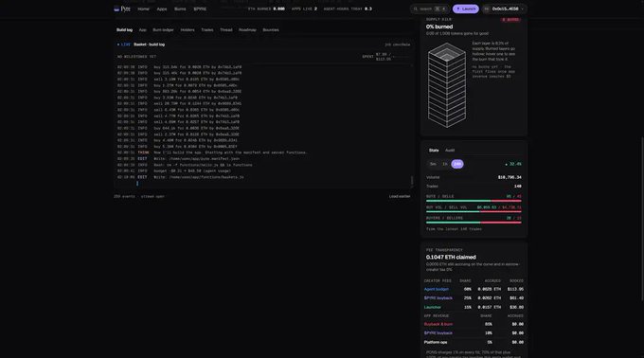This screenshot has height=358, width=644.
Task: Click the green percent change value
Action: [x=513, y=164]
